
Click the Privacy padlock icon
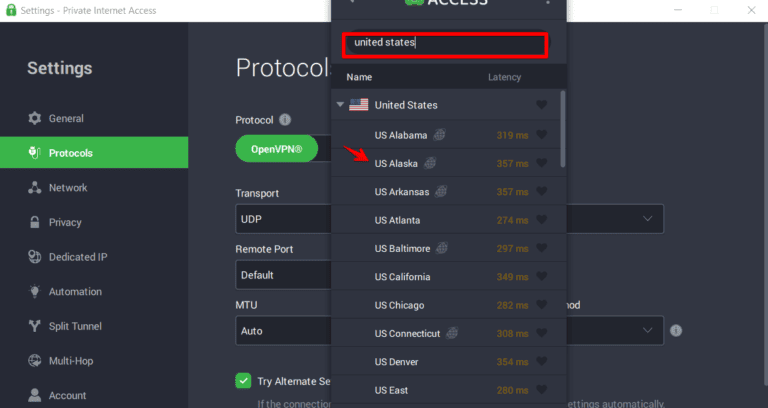click(x=35, y=223)
